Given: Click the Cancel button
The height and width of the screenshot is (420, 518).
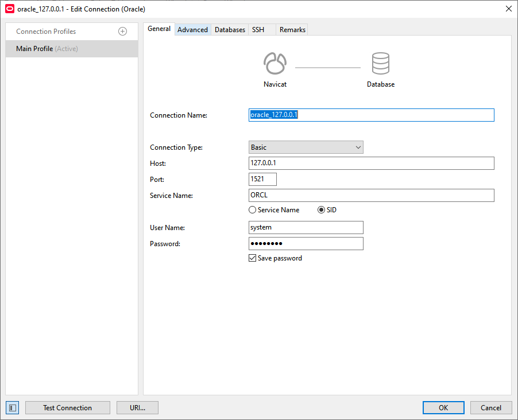Looking at the screenshot, I should pos(491,408).
